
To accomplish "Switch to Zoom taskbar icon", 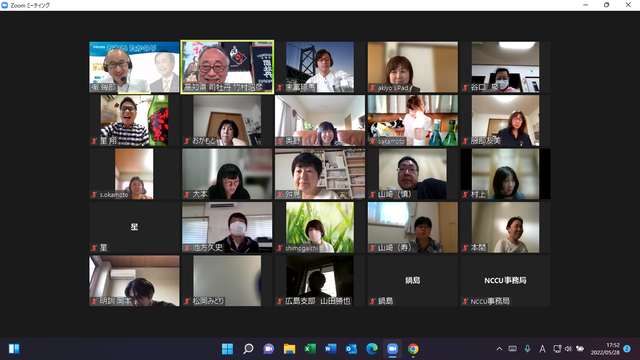I will [392, 349].
